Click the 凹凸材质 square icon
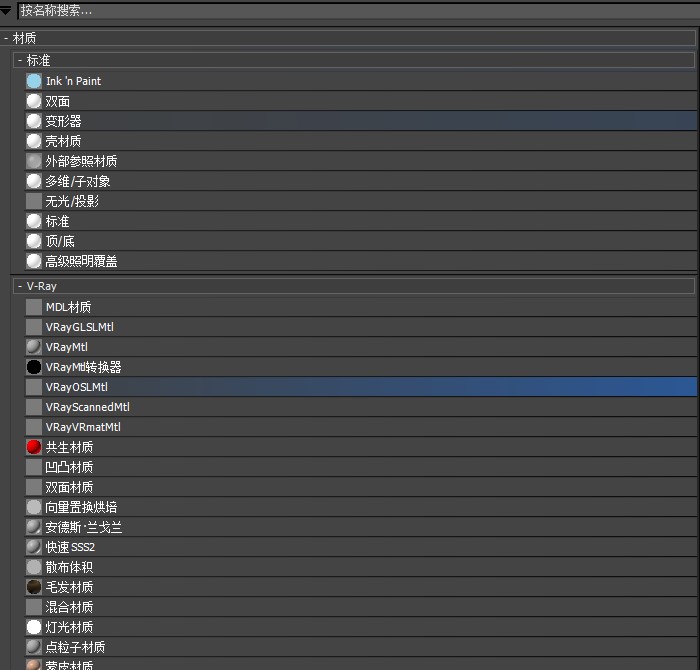The width and height of the screenshot is (700, 670). tap(33, 467)
